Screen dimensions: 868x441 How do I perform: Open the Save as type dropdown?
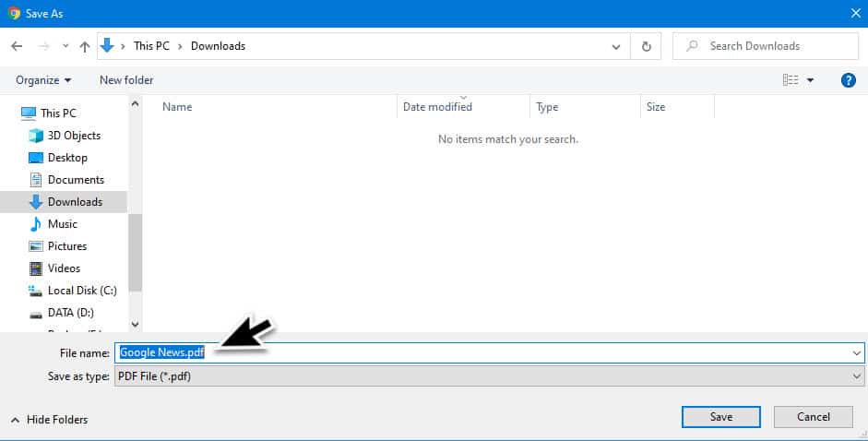490,376
